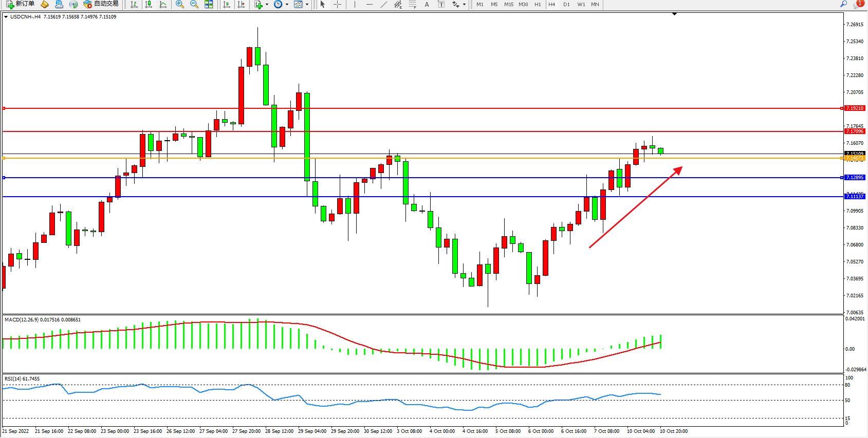Toggle AutoTrading (自动交易) button
The width and height of the screenshot is (868, 438).
click(101, 4)
